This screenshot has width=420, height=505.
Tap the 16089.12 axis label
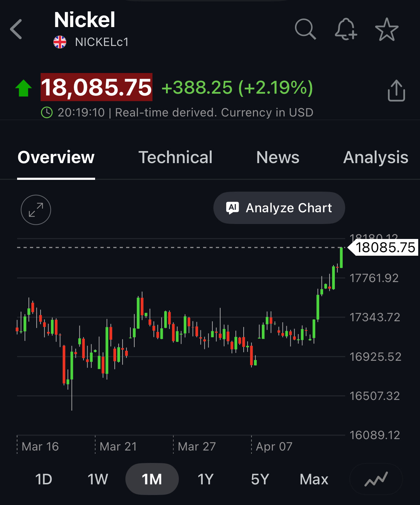tap(375, 435)
